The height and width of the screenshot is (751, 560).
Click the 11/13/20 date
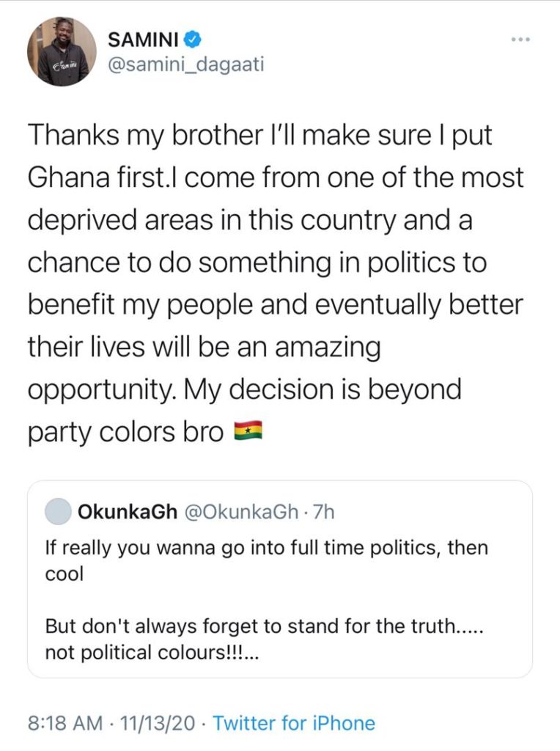(158, 722)
